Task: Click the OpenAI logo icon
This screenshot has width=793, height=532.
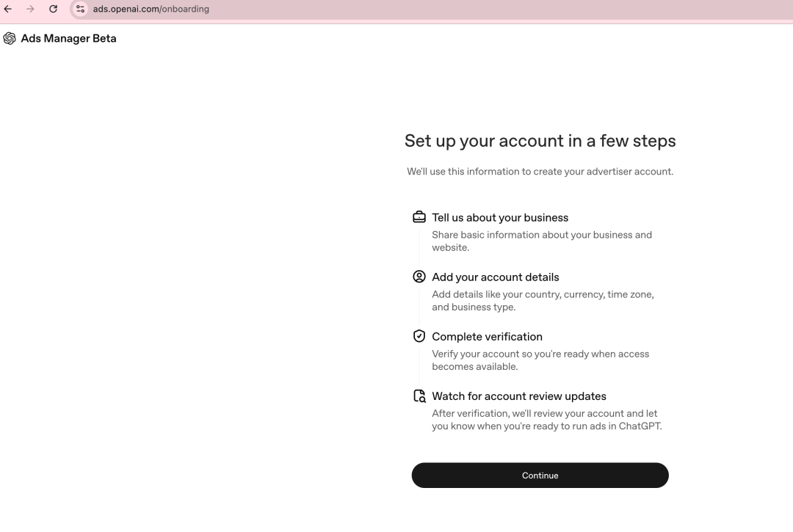Action: (10, 38)
